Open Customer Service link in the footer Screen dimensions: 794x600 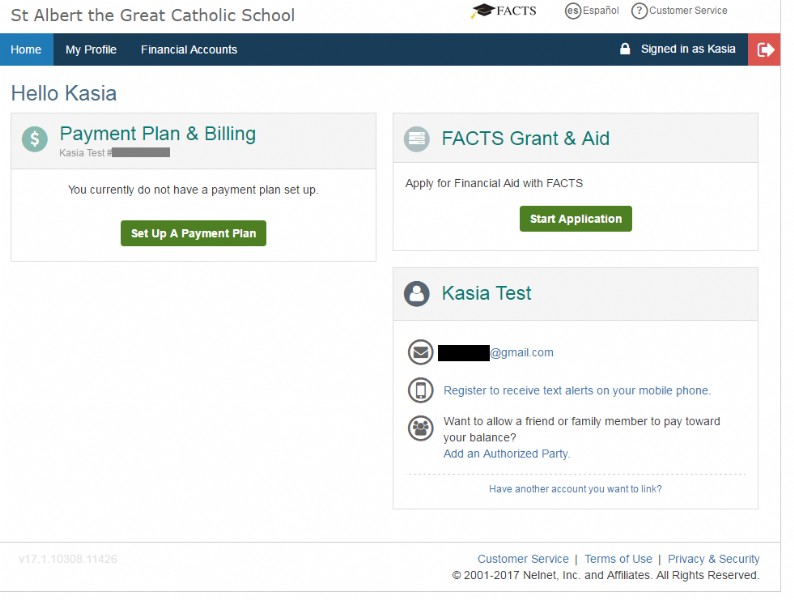pyautogui.click(x=523, y=559)
